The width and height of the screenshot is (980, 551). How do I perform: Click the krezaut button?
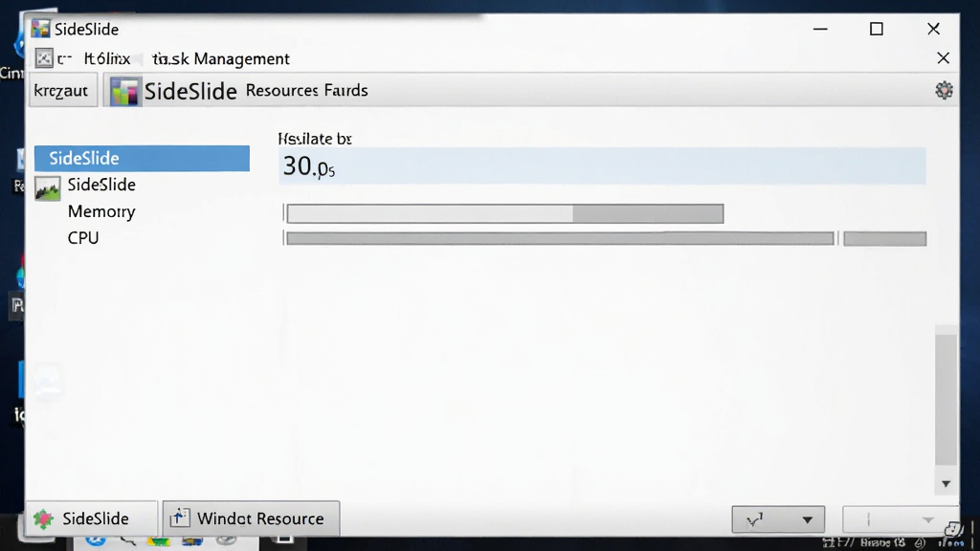[x=62, y=91]
